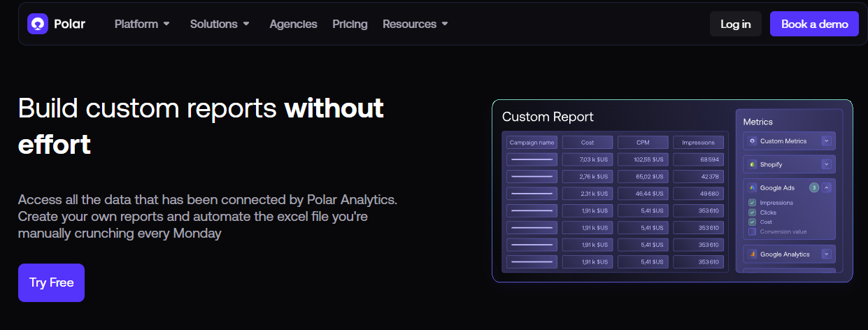Expand the Custom Metrics chevron
The width and height of the screenshot is (868, 330).
click(x=826, y=141)
